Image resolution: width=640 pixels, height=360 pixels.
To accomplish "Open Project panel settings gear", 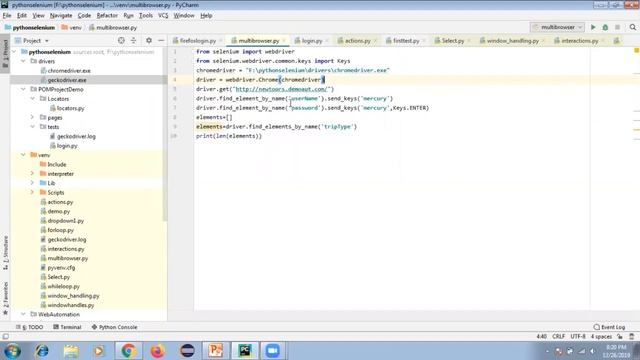I will [149, 40].
